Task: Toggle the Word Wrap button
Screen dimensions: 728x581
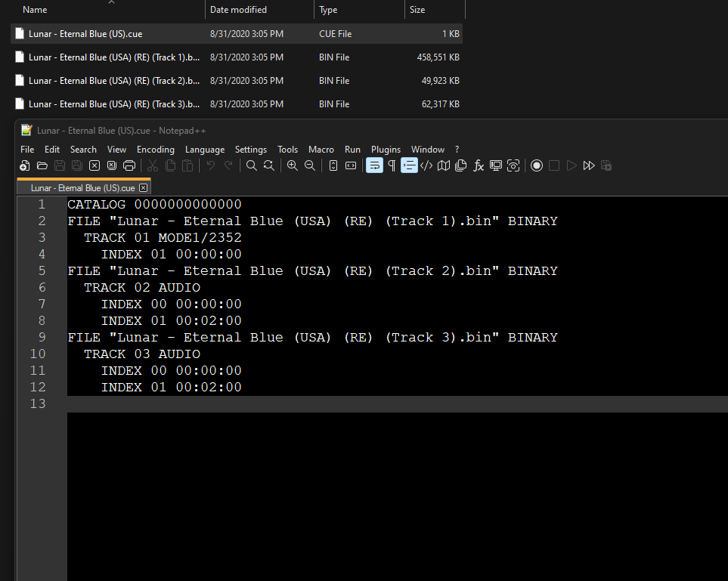Action: [374, 165]
